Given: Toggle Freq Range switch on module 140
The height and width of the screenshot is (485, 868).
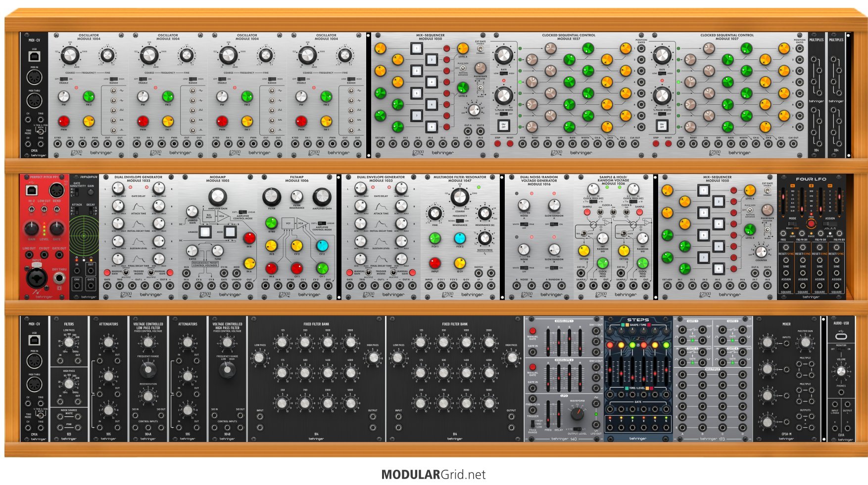Looking at the screenshot, I should [x=532, y=424].
